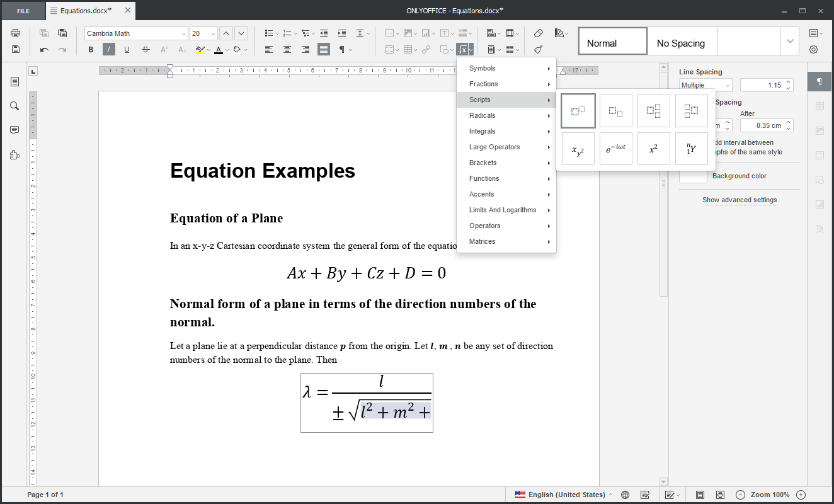834x504 pixels.
Task: Toggle the tab stop type selector
Action: pos(33,71)
